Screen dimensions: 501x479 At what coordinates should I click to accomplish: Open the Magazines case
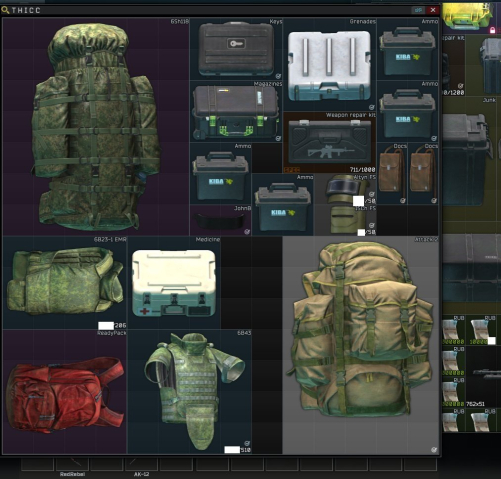236,111
